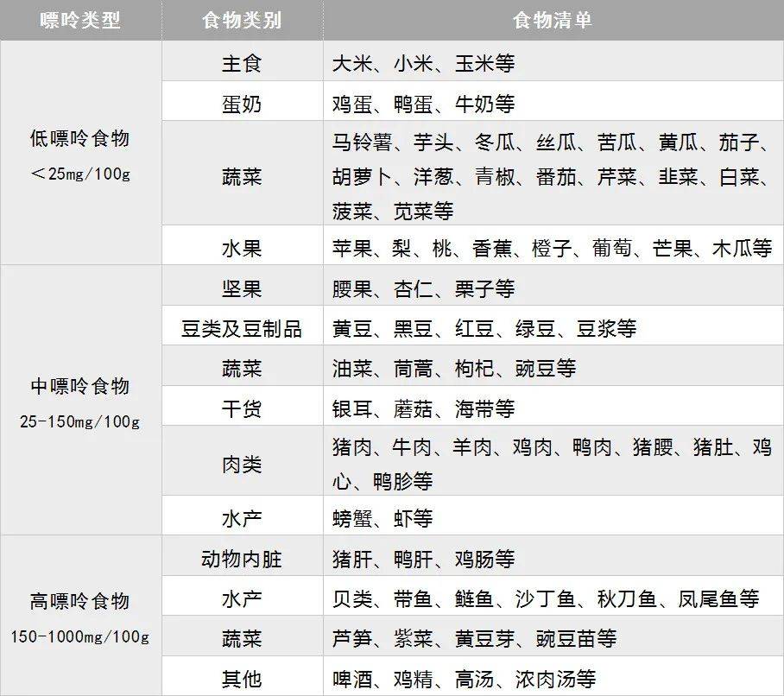784x696 pixels.
Task: Click the 豆类及豆制品 cell
Action: click(242, 329)
